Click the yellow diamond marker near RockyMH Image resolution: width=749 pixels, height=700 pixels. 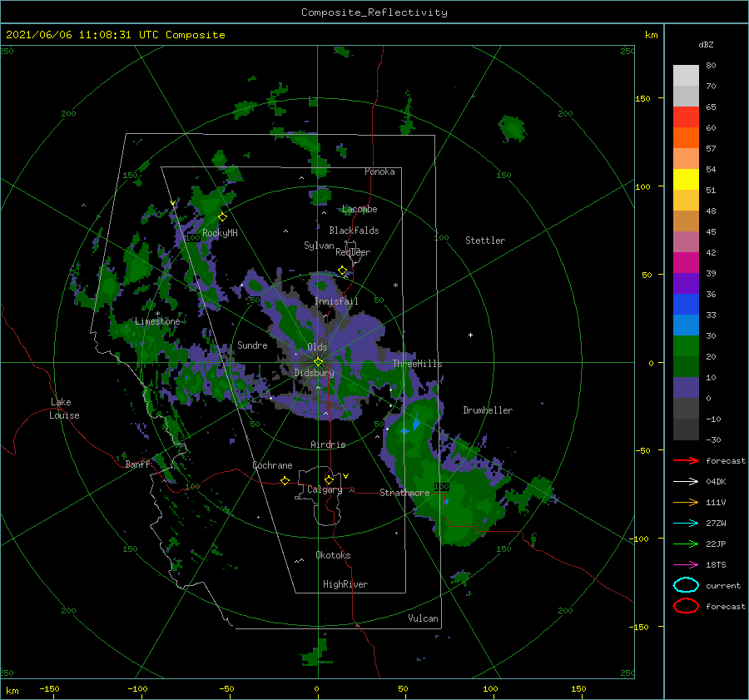222,217
